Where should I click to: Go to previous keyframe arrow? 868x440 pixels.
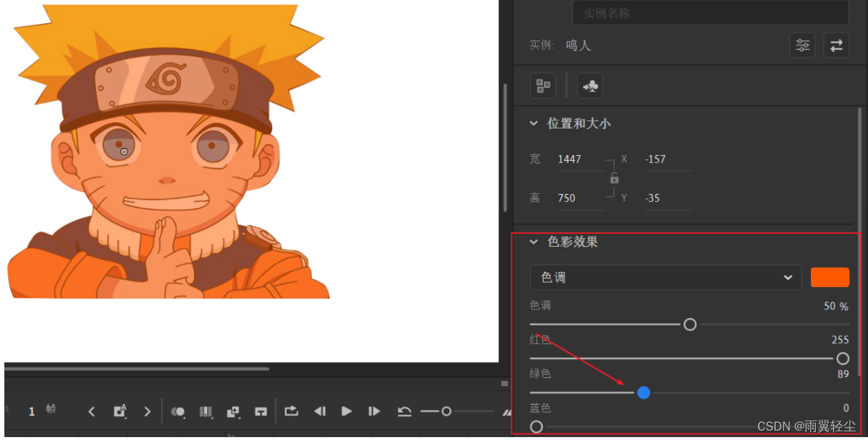click(92, 411)
